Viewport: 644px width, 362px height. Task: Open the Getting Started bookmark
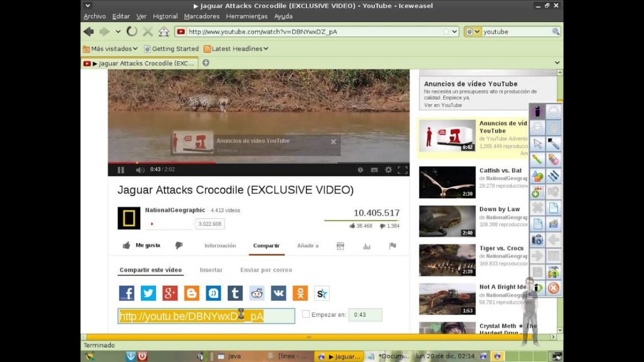click(x=171, y=49)
